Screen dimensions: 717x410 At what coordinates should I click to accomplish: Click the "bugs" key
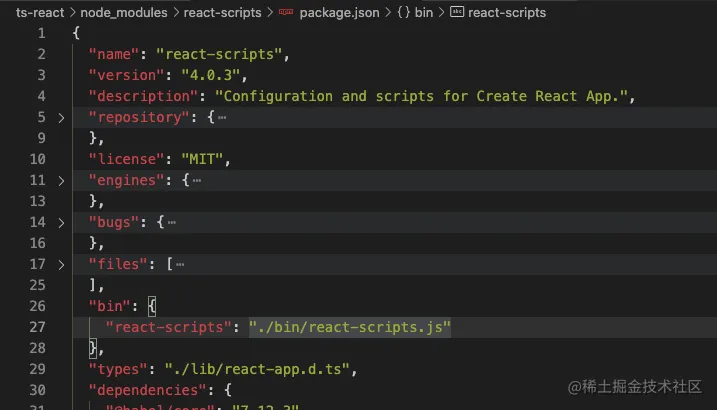click(x=113, y=223)
